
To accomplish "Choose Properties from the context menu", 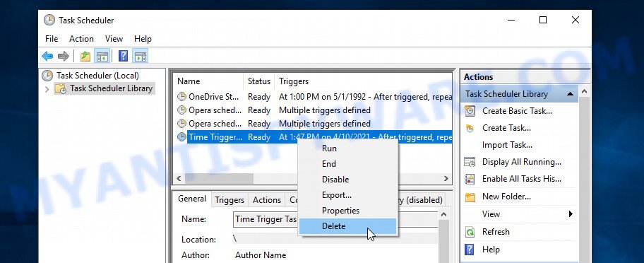I will coord(348,211).
